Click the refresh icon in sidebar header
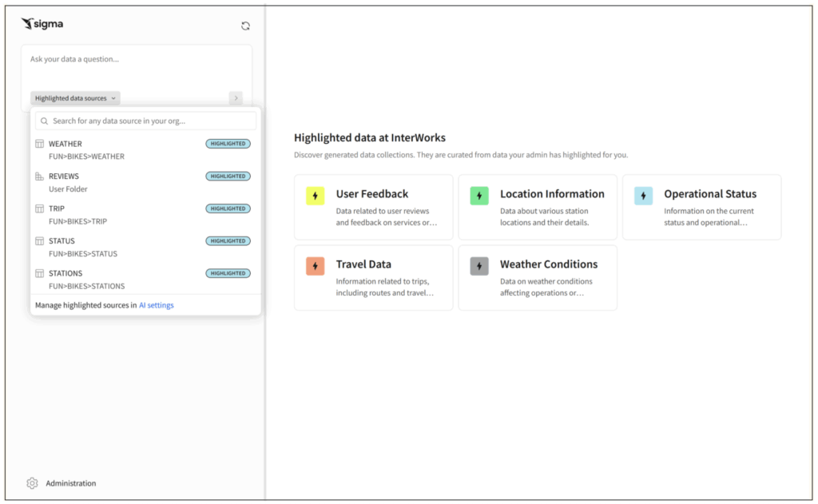This screenshot has width=818, height=504. coord(245,26)
